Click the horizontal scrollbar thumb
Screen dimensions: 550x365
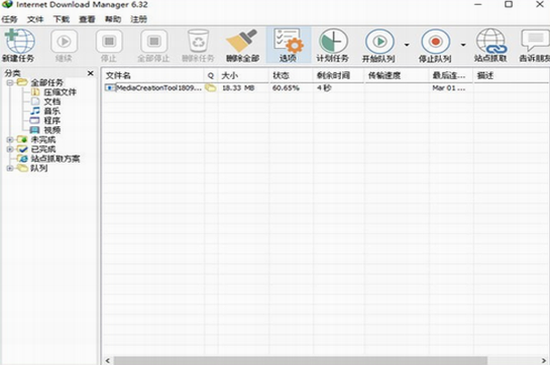tap(300, 360)
